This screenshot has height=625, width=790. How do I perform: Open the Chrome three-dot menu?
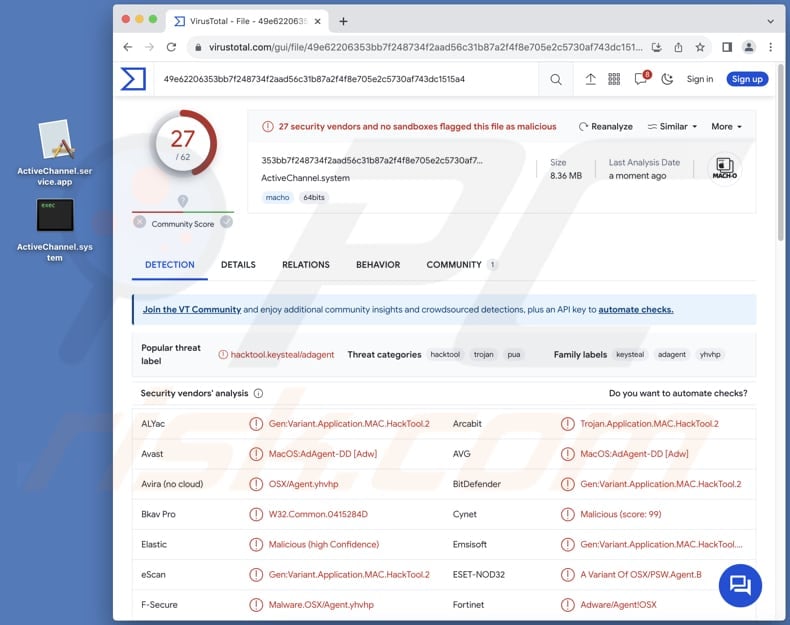(x=770, y=47)
